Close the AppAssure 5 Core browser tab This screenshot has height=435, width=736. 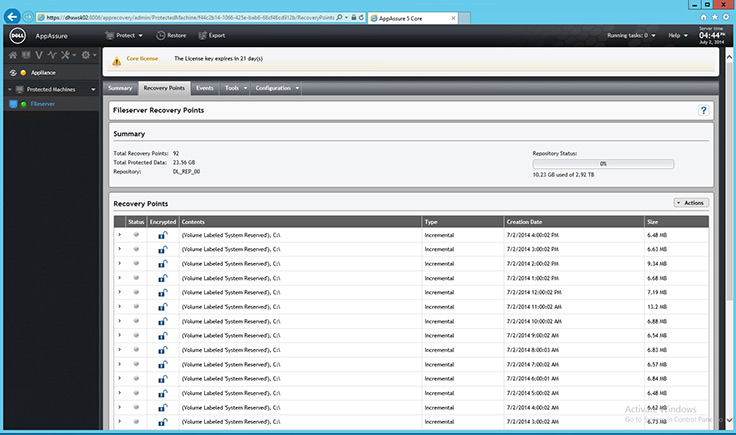pos(453,18)
